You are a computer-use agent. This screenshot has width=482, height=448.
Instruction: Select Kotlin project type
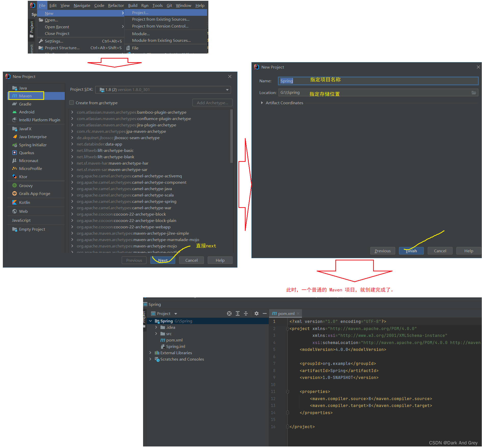click(36, 202)
